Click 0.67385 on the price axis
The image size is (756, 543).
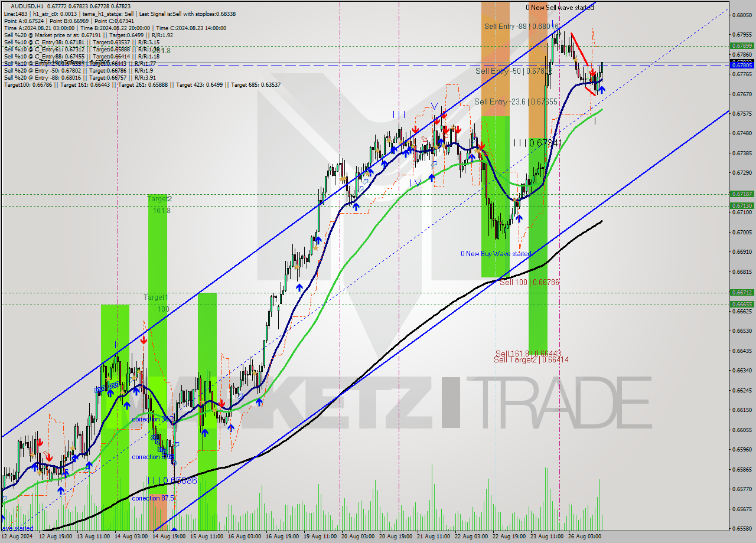point(742,153)
